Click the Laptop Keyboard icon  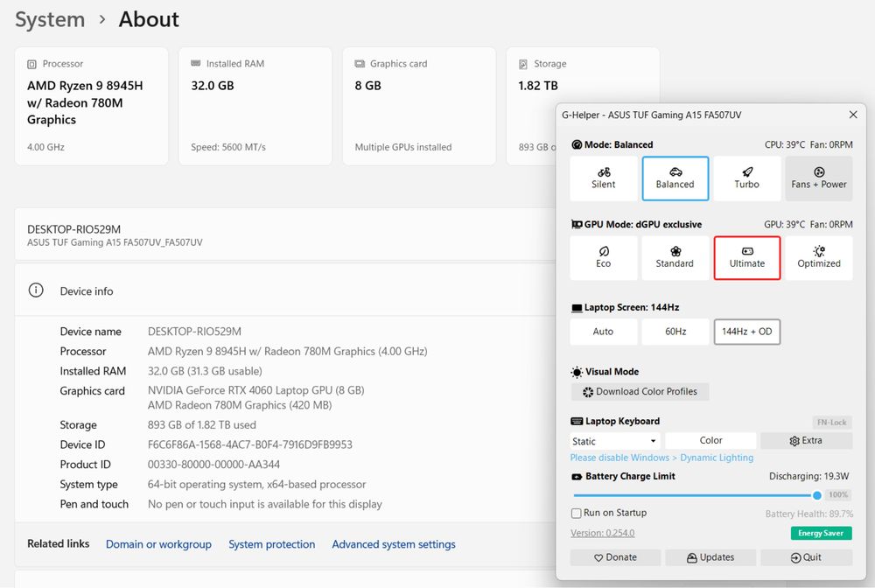577,421
